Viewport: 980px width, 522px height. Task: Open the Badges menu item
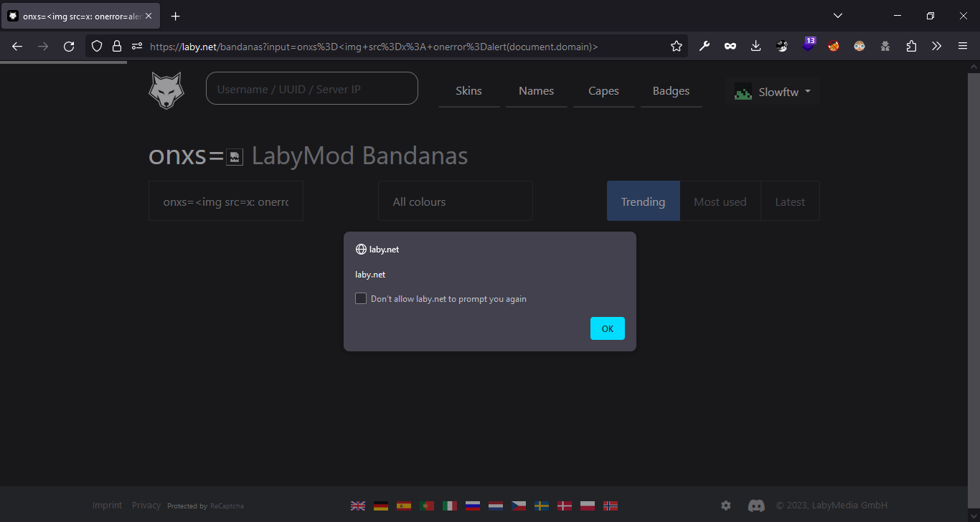pyautogui.click(x=672, y=91)
